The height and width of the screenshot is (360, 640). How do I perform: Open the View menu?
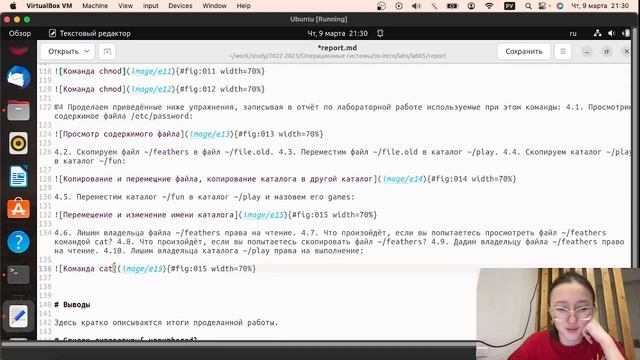(125, 6)
